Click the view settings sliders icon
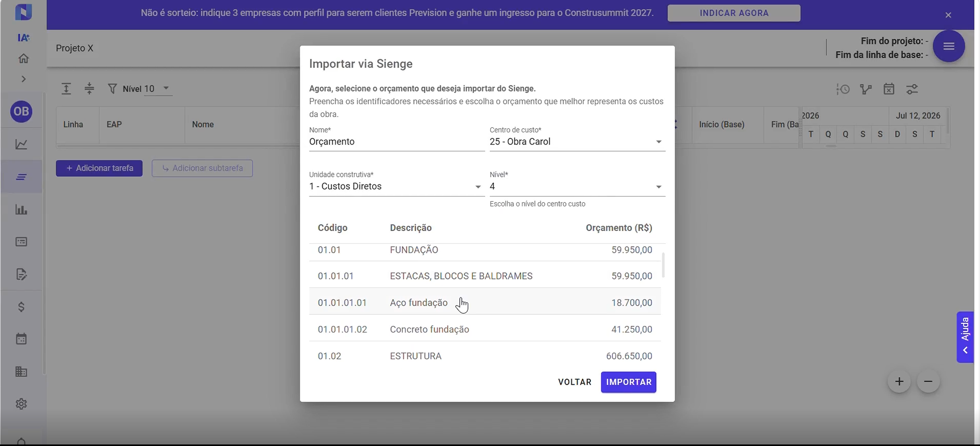This screenshot has width=980, height=446. [x=912, y=89]
